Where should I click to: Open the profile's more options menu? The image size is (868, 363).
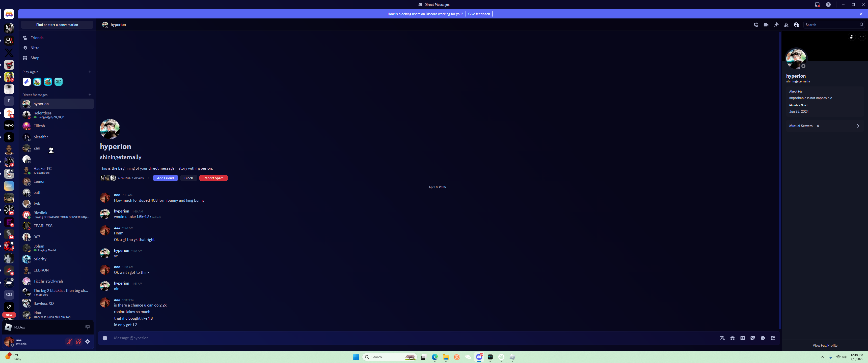pos(862,37)
